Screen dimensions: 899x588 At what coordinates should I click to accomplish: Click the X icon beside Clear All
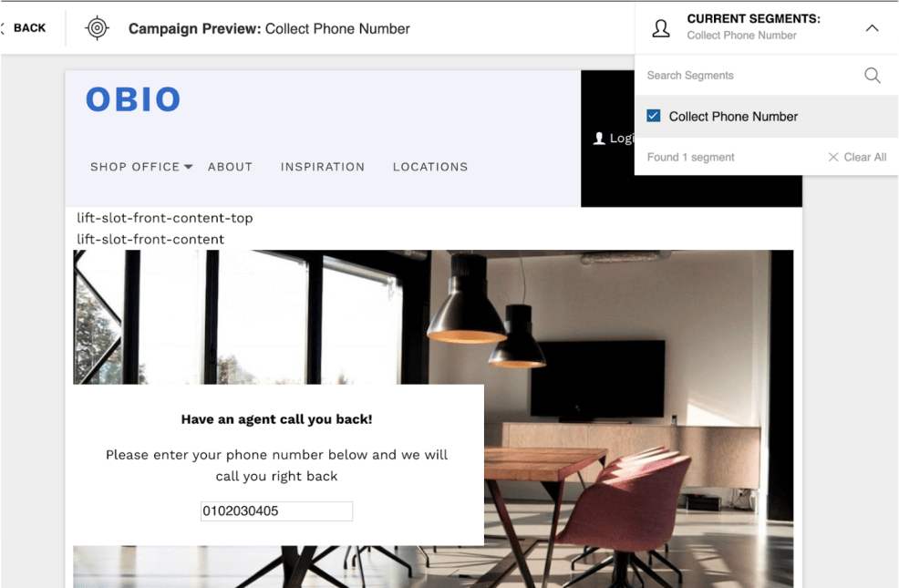833,157
